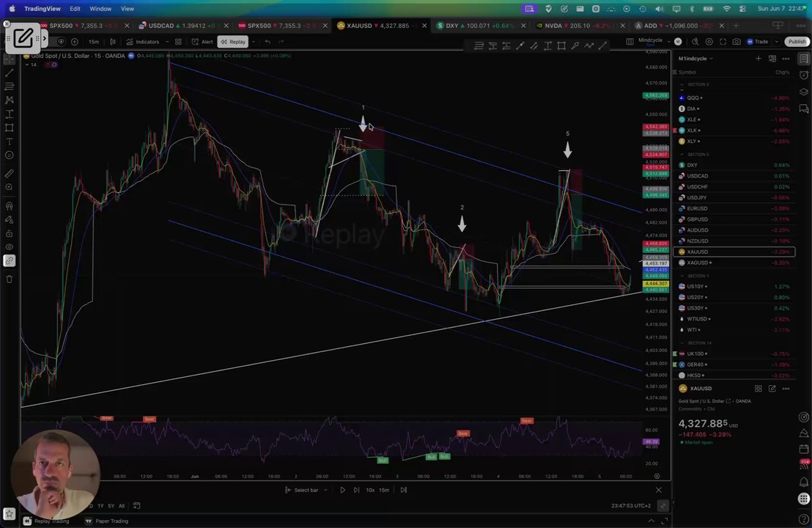Image resolution: width=812 pixels, height=528 pixels.
Task: Open the indicator templates grid icon
Action: 178,42
